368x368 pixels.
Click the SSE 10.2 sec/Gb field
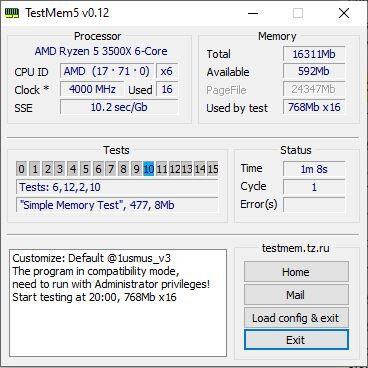(x=119, y=107)
